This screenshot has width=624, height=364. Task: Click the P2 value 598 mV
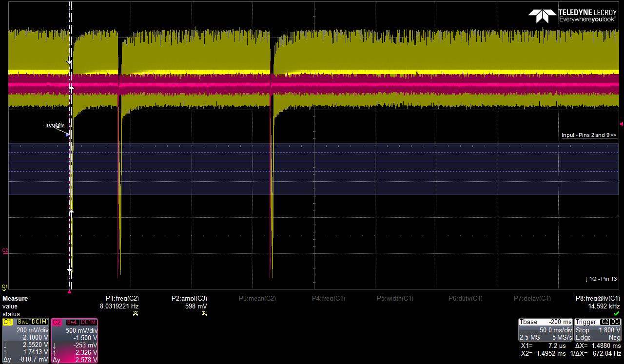[x=196, y=306]
